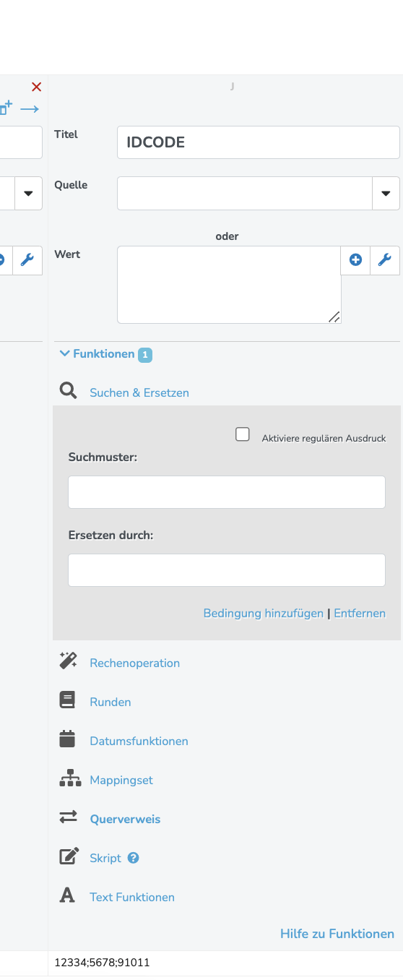Open the Datumsfunktionen function entry
The height and width of the screenshot is (980, 403).
tap(139, 741)
